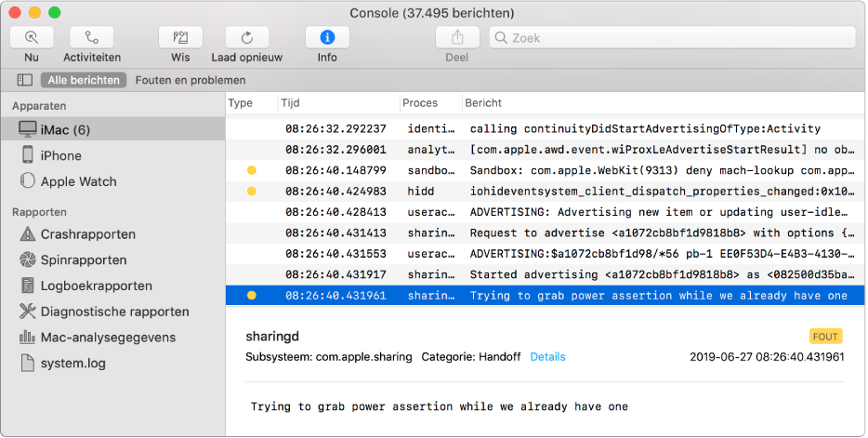Toggle the Info pane
The height and width of the screenshot is (438, 868).
coord(327,37)
